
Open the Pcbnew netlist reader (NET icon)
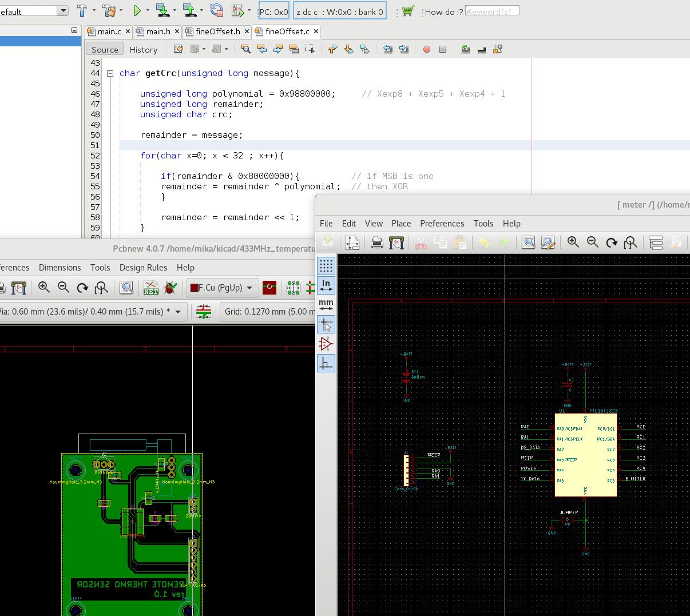(x=151, y=288)
